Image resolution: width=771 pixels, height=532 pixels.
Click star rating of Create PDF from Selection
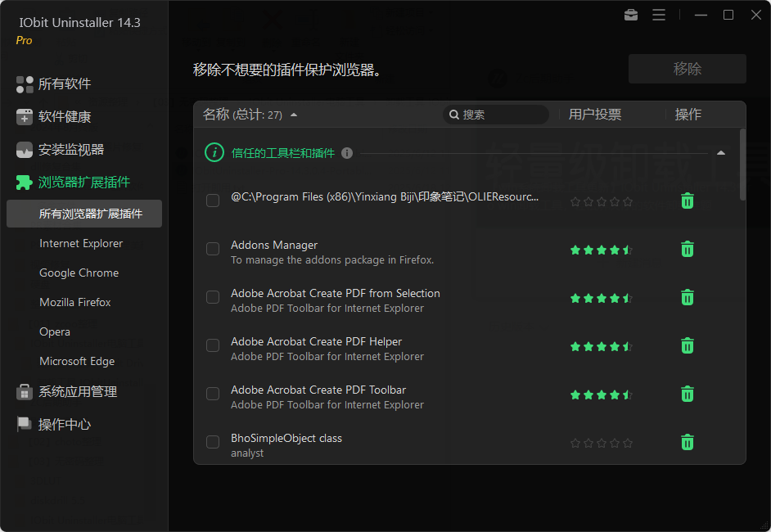(x=601, y=299)
